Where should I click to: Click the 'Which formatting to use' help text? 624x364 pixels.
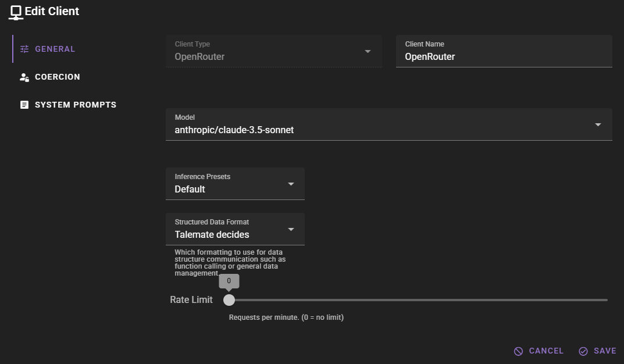[230, 263]
